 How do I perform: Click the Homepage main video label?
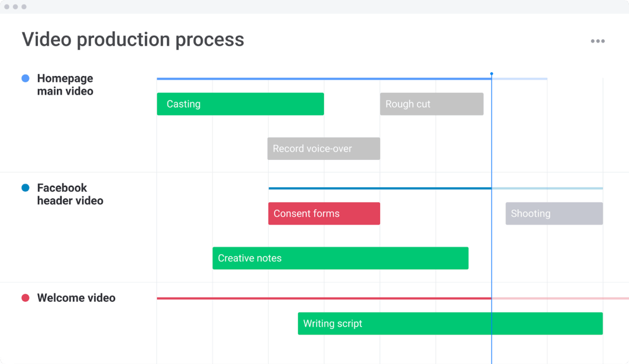(66, 84)
